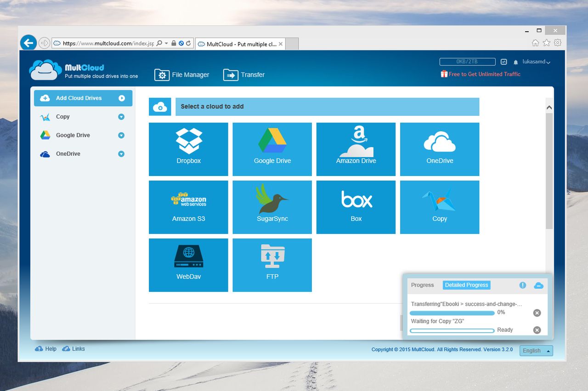The height and width of the screenshot is (391, 588).
Task: Cancel the Ebooki transfer task
Action: point(537,313)
